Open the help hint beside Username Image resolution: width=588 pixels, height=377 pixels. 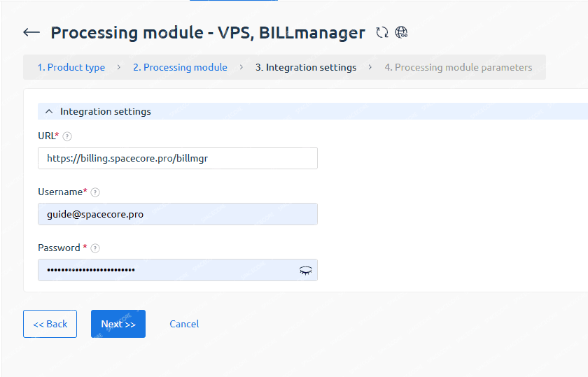(95, 192)
